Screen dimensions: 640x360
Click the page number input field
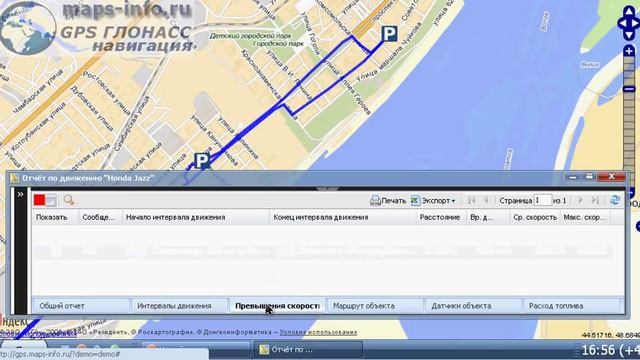pos(543,200)
